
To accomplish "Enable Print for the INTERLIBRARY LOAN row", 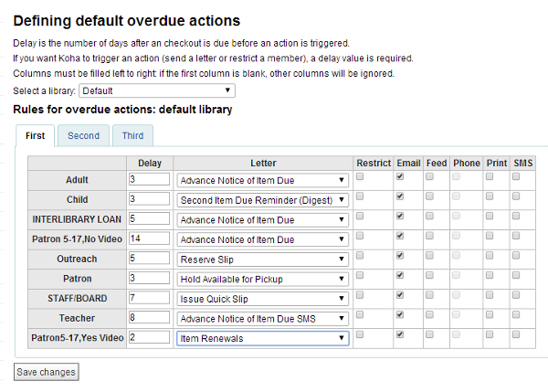I will click(490, 217).
